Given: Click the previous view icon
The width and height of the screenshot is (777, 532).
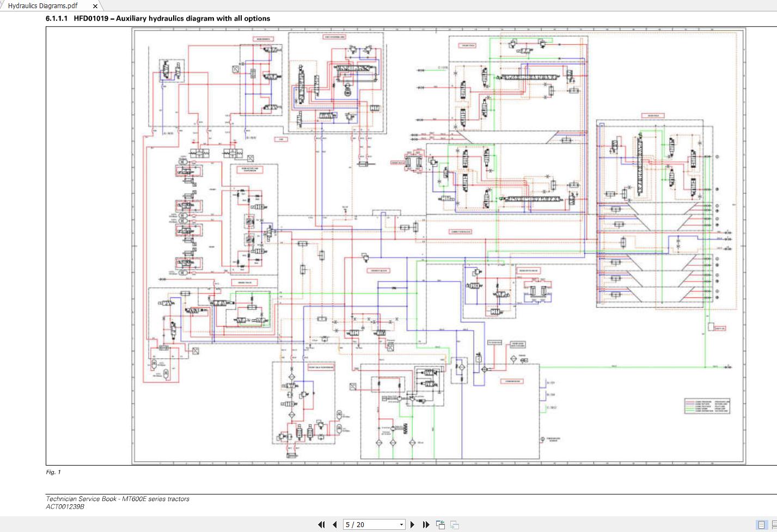Looking at the screenshot, I should 440,524.
